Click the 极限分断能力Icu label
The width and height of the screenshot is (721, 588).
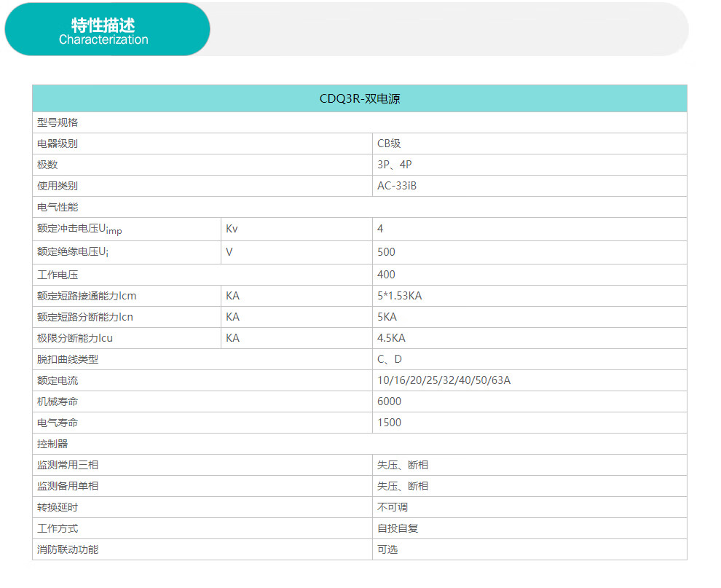pyautogui.click(x=75, y=338)
